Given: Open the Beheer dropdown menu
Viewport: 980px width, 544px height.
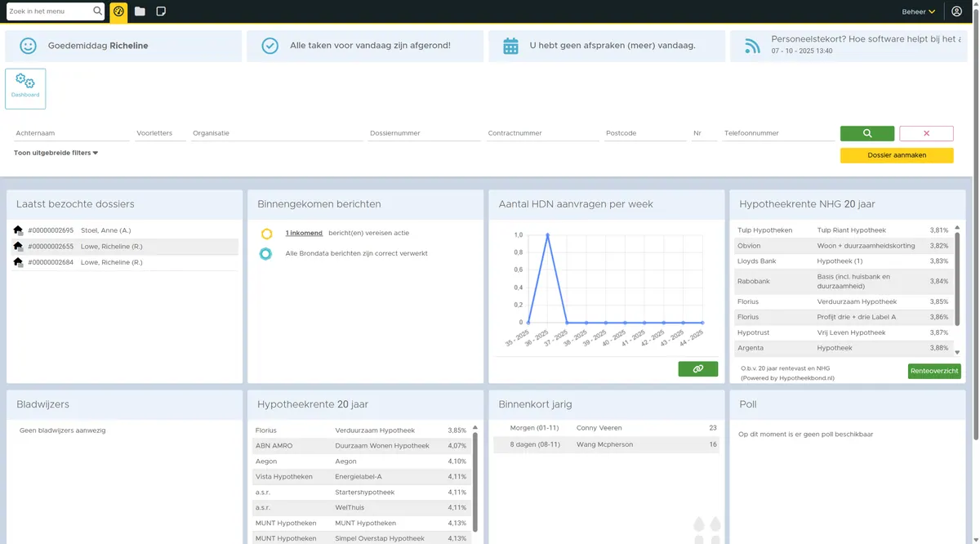Looking at the screenshot, I should (919, 11).
